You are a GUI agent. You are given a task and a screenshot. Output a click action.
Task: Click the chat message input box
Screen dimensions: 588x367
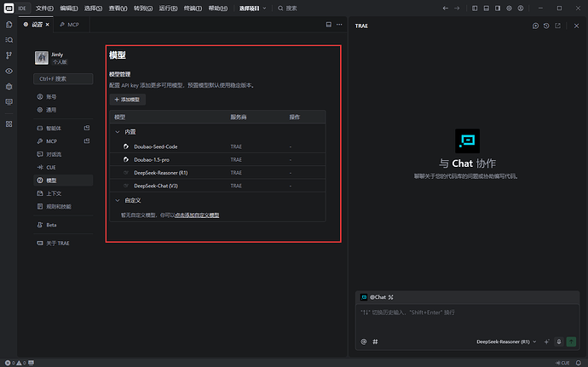click(x=467, y=320)
